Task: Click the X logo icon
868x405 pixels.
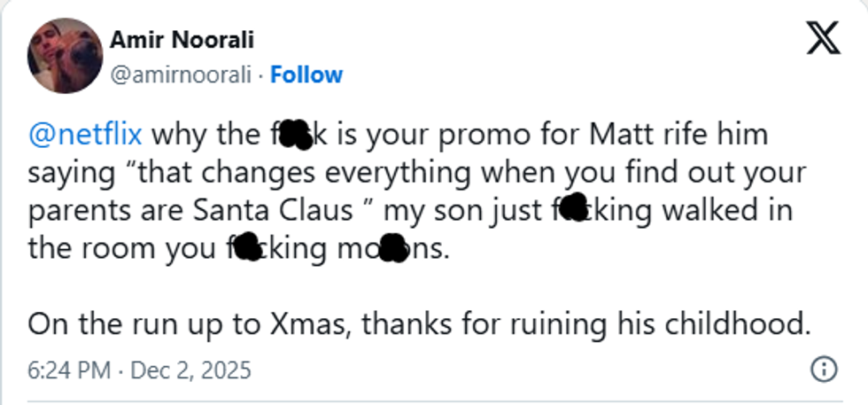Action: point(821,37)
